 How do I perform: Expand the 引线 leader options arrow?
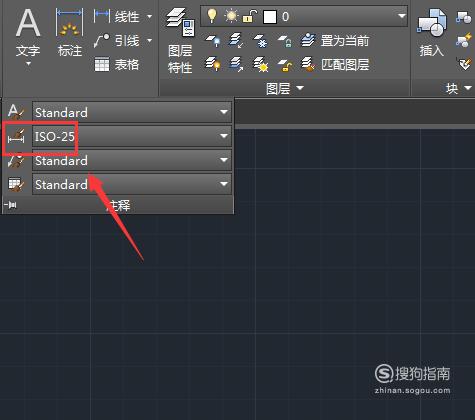pyautogui.click(x=149, y=41)
